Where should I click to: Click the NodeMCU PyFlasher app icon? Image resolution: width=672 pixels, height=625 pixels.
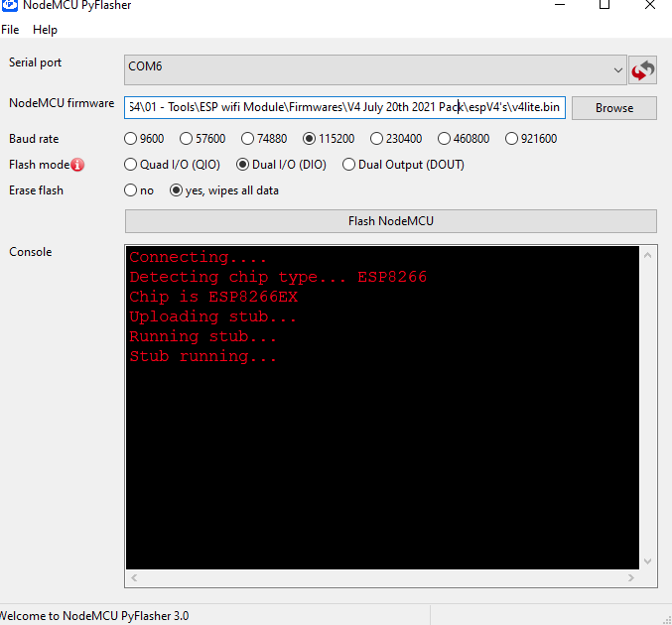click(x=9, y=5)
